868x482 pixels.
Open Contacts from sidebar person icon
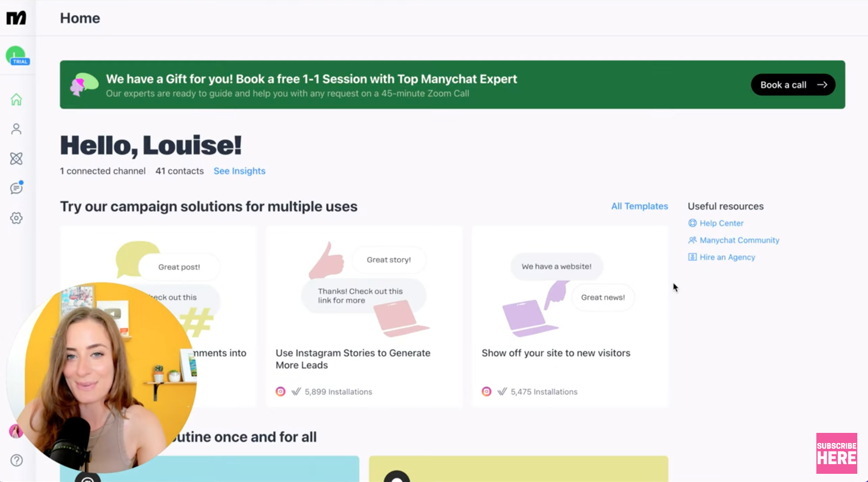pyautogui.click(x=16, y=129)
